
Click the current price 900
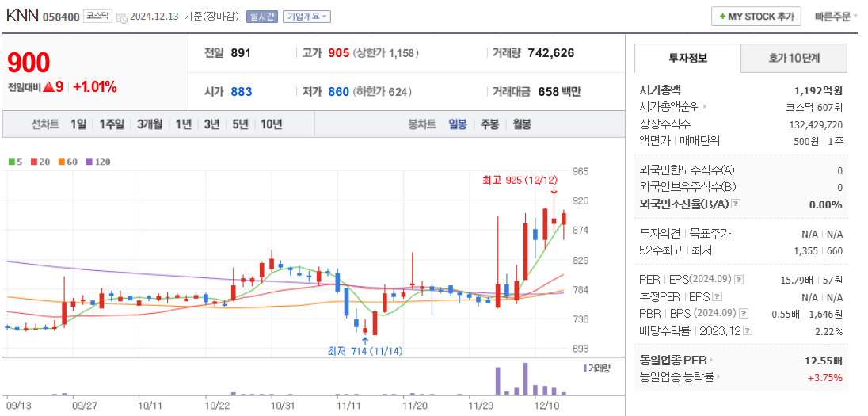[x=29, y=63]
